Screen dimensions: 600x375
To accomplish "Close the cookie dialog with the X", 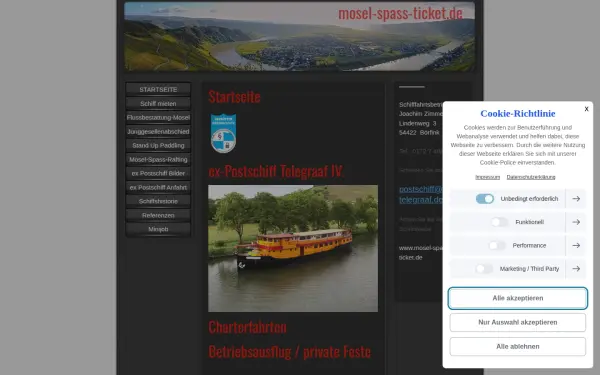I will [586, 109].
